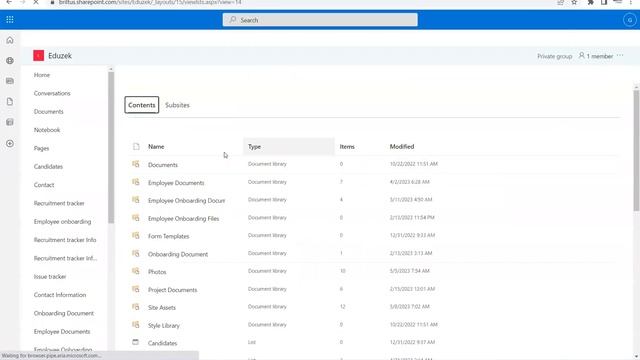Click the Search box
This screenshot has width=640, height=360.
(320, 20)
